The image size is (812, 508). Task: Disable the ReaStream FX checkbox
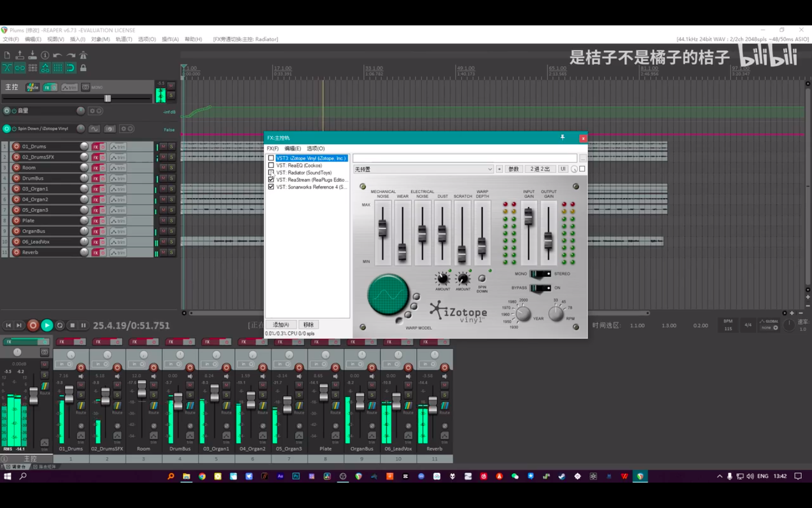coord(271,179)
